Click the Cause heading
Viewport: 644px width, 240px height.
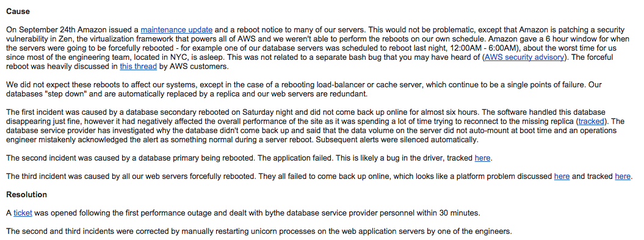click(x=18, y=12)
